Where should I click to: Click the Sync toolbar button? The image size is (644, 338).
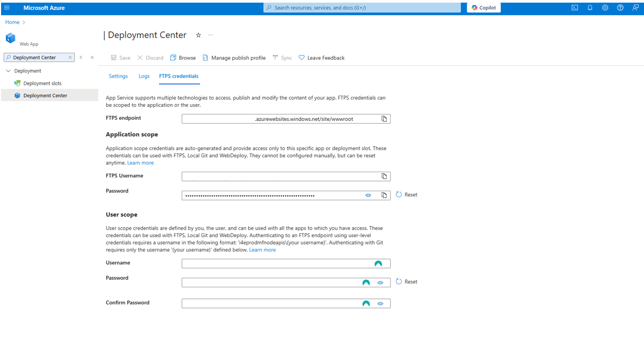click(x=282, y=58)
